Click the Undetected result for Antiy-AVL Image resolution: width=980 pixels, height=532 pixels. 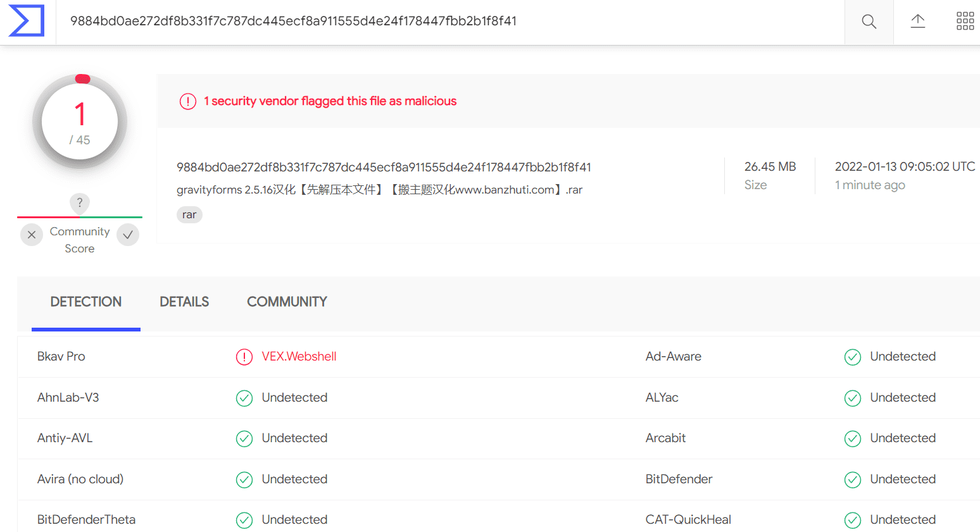[295, 438]
